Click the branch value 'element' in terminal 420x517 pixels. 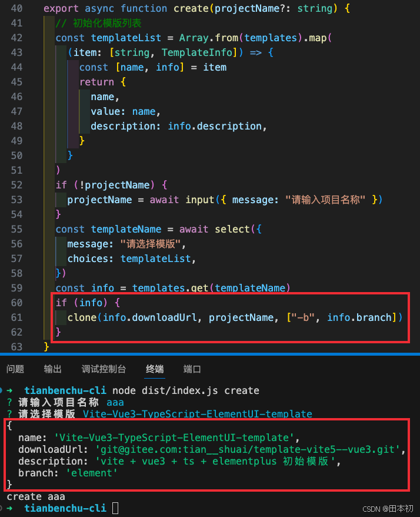(x=92, y=473)
